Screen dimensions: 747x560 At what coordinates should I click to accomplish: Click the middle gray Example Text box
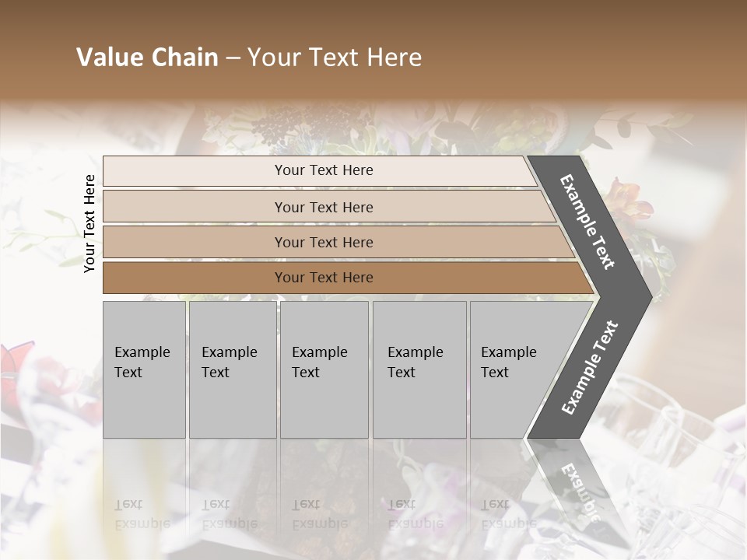[x=324, y=369]
